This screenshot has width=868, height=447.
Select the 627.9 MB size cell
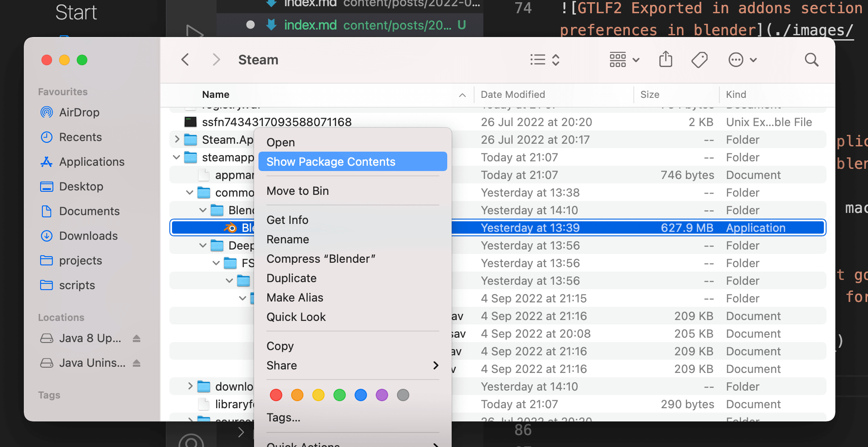pos(687,228)
